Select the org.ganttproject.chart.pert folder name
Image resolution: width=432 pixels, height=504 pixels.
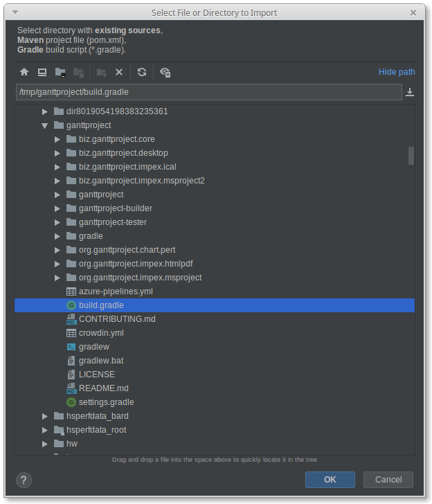[x=127, y=250]
